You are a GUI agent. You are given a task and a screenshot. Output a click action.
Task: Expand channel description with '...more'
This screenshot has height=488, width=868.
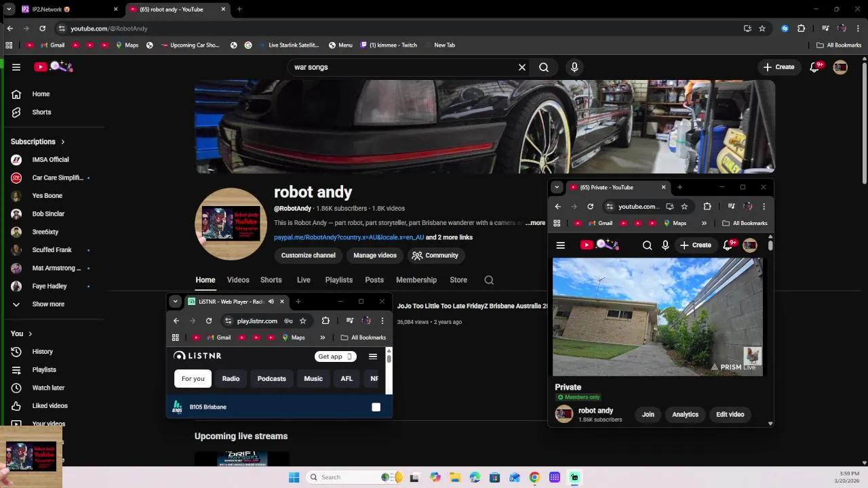535,223
